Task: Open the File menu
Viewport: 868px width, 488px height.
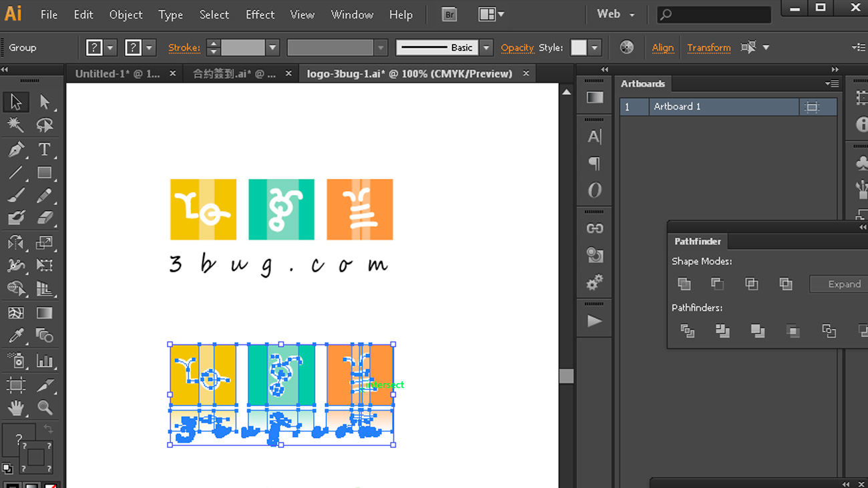Action: 49,14
